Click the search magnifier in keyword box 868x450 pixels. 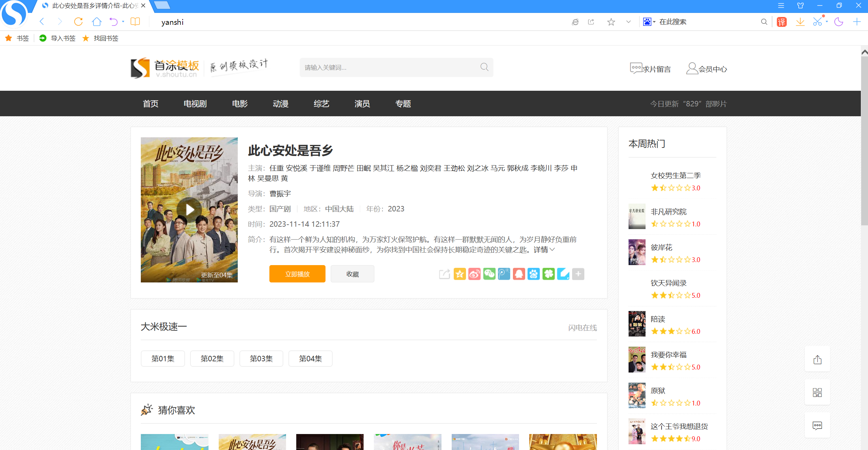coord(484,67)
